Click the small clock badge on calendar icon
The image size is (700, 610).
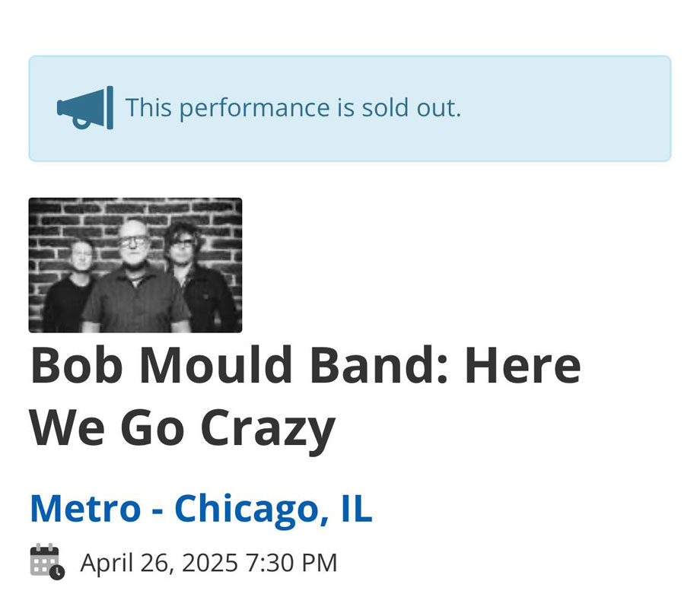pos(57,572)
